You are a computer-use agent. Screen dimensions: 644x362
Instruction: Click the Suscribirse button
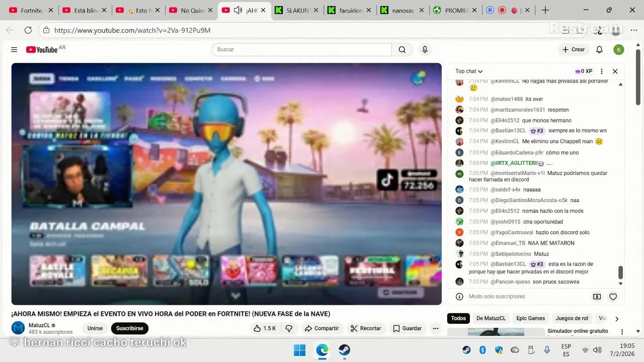pos(130,328)
